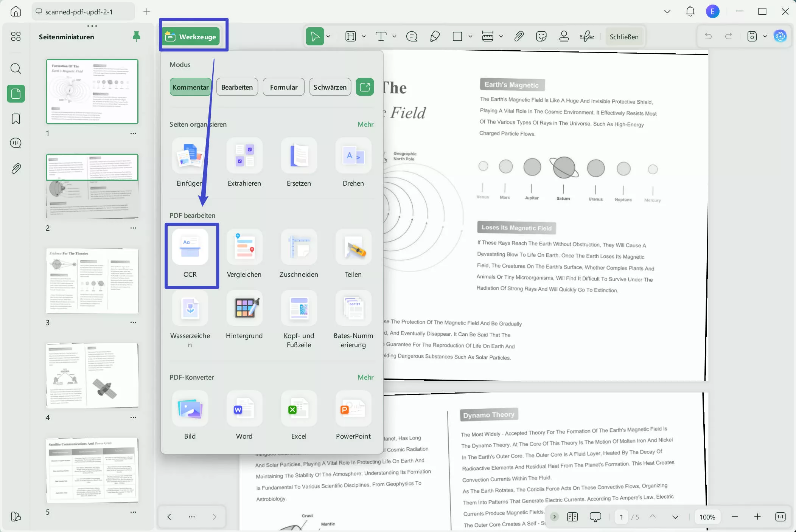Switch to Kommentar mode
This screenshot has width=796, height=532.
[x=190, y=87]
